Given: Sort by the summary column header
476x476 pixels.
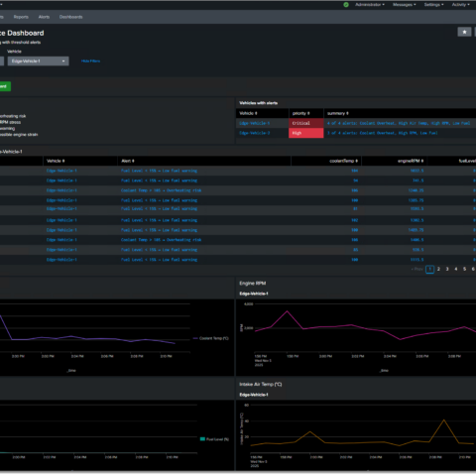Looking at the screenshot, I should 338,113.
